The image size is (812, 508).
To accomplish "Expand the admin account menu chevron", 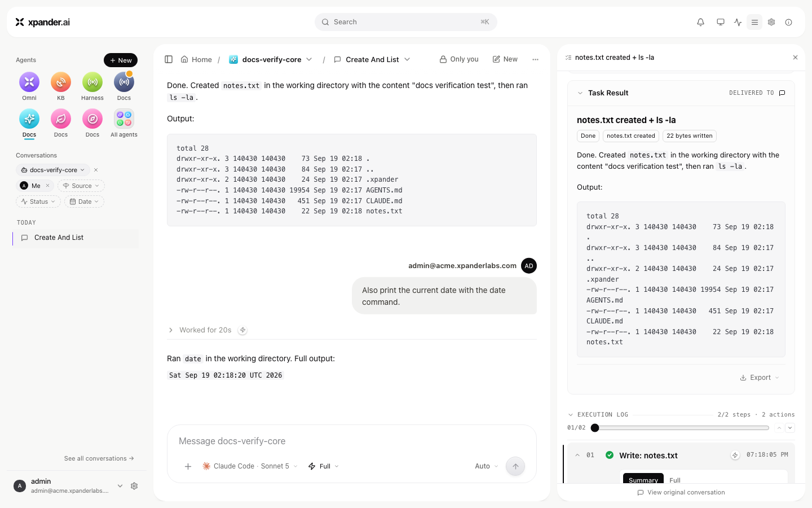I will point(120,486).
